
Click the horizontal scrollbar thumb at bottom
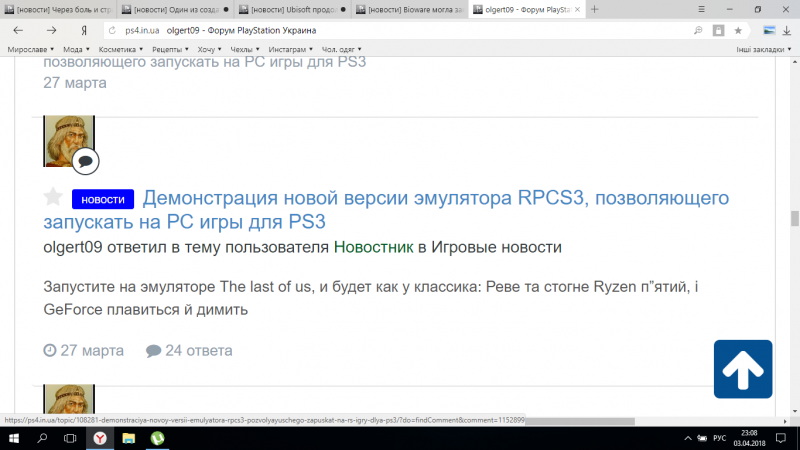pyautogui.click(x=580, y=421)
